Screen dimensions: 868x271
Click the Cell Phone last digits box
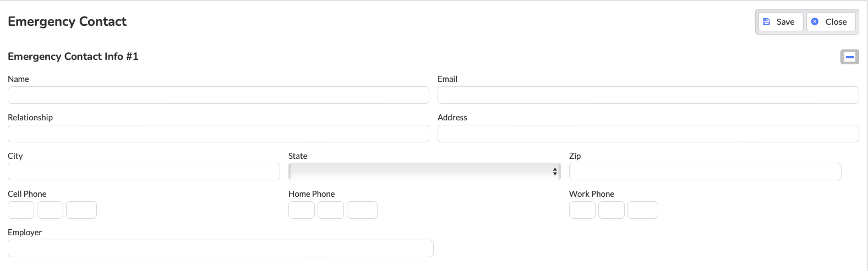[81, 210]
